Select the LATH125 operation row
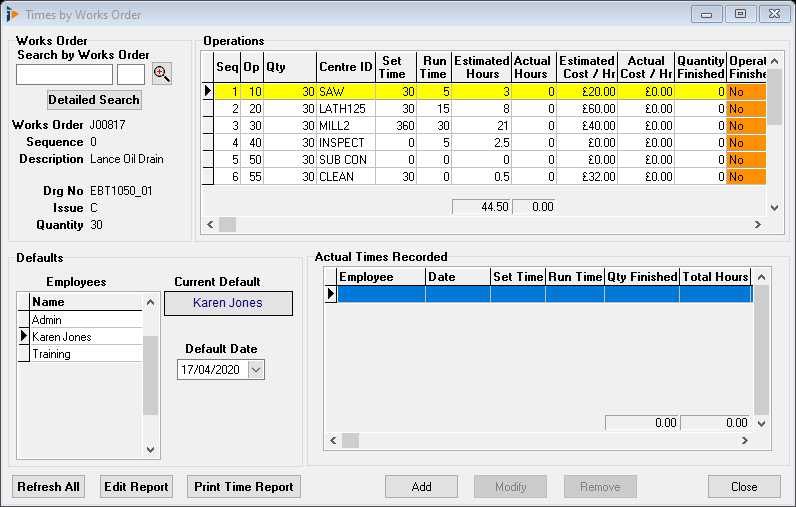Image resolution: width=796 pixels, height=507 pixels. (345, 108)
